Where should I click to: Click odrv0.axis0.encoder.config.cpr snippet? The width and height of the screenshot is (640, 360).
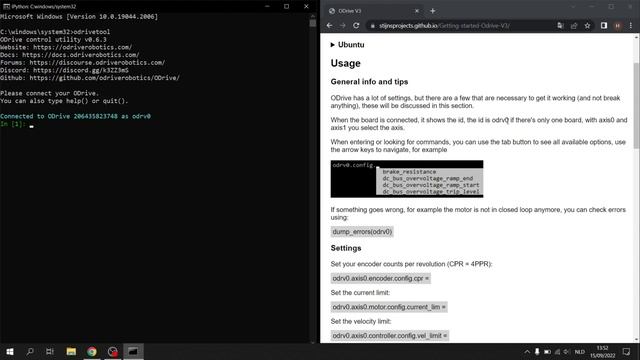(x=380, y=278)
